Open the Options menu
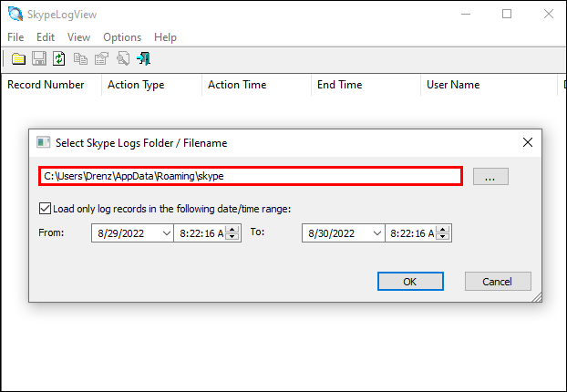 coord(122,37)
